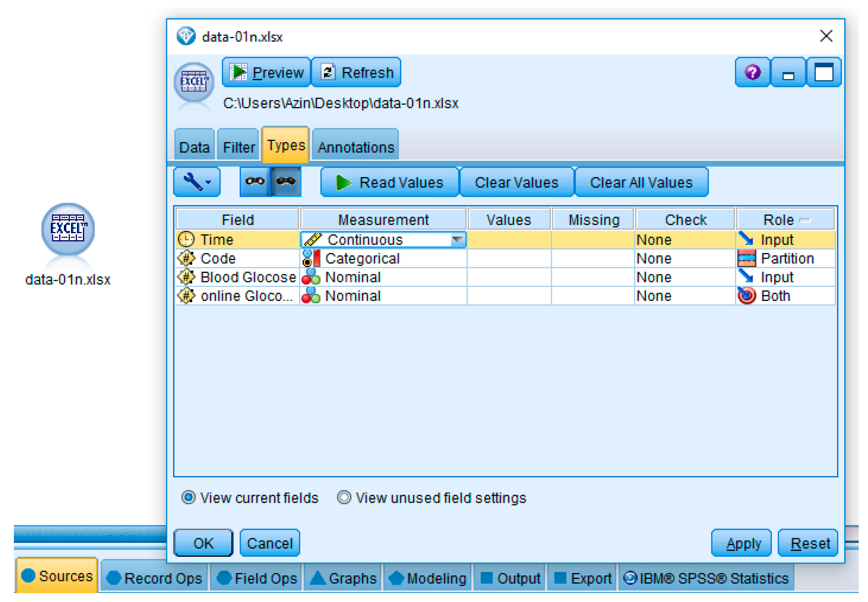Click the Nominal icon for Blood Glocose
Image resolution: width=868 pixels, height=602 pixels.
311,277
